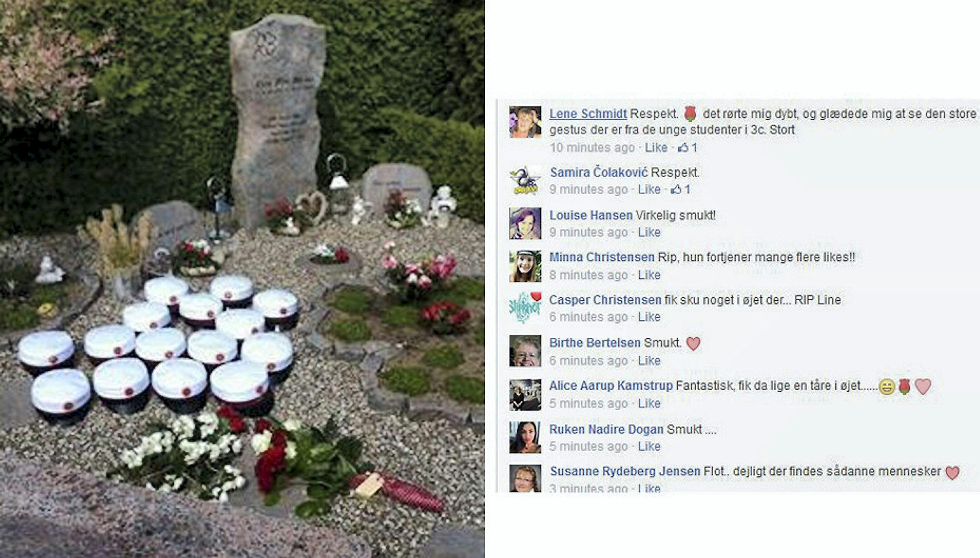Like Casper Christensen's comment
This screenshot has width=980, height=558.
click(649, 317)
